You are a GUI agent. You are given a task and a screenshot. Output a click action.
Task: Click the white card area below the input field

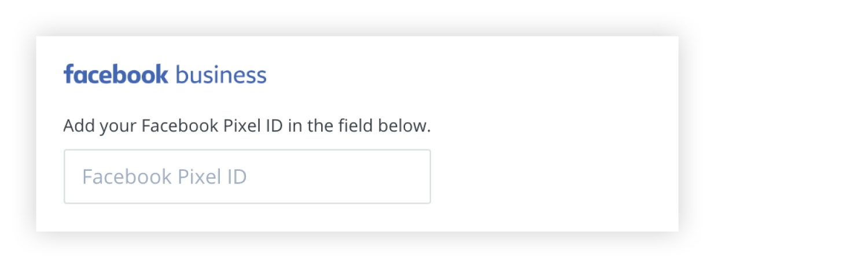click(247, 218)
